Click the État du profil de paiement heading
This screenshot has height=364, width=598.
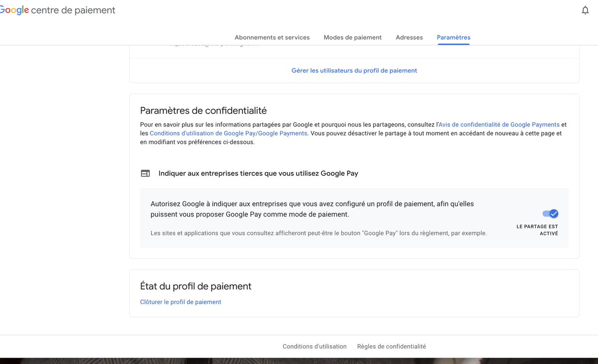click(x=196, y=286)
